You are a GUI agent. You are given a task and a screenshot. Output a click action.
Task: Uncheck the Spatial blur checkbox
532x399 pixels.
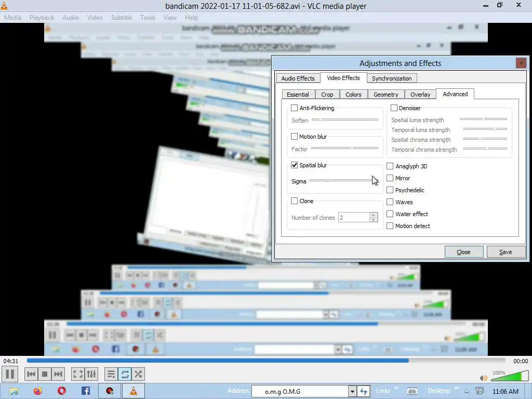pos(294,165)
